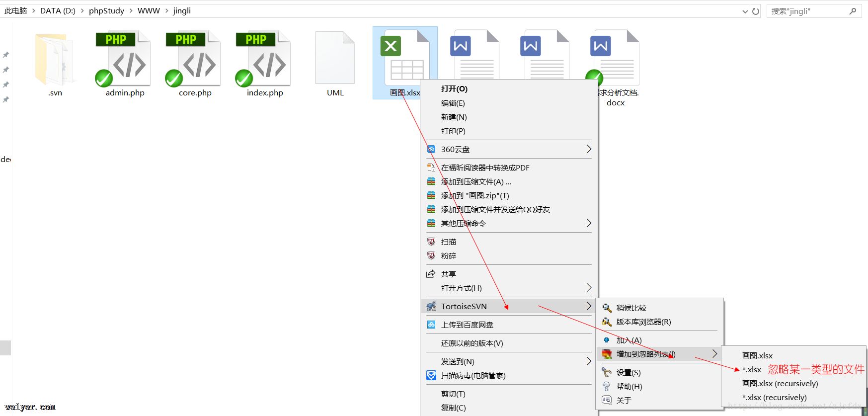This screenshot has height=416, width=868.
Task: Click the 搜索"jingli" search field
Action: click(814, 11)
